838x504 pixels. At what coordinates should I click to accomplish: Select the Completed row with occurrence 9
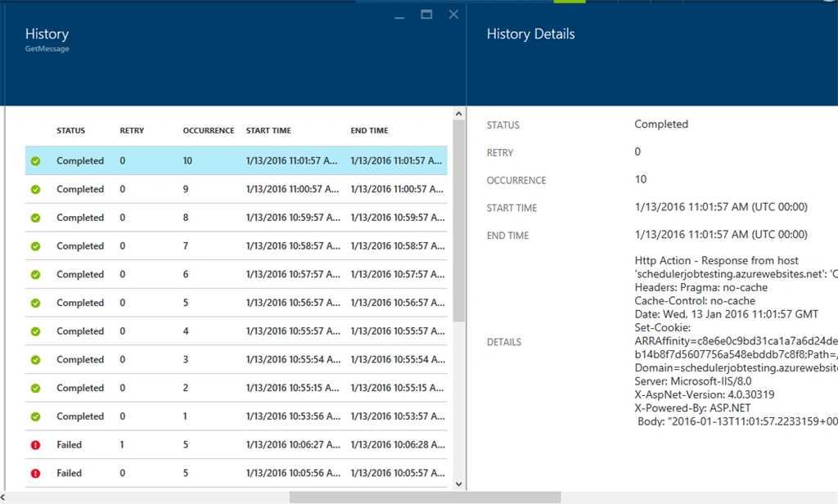(237, 189)
